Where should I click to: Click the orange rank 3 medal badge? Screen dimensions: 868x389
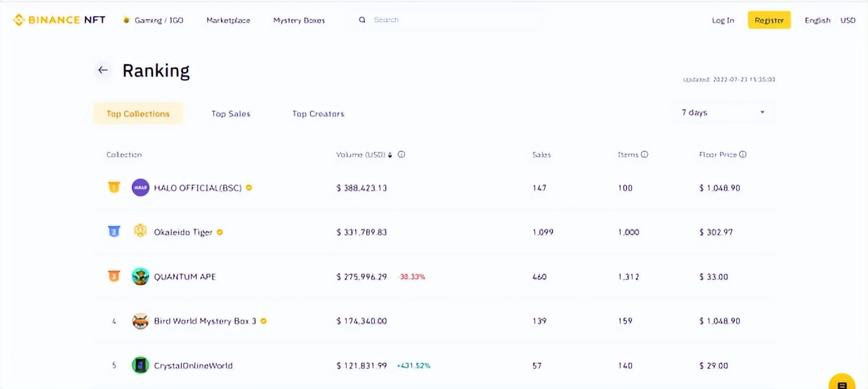(x=114, y=276)
